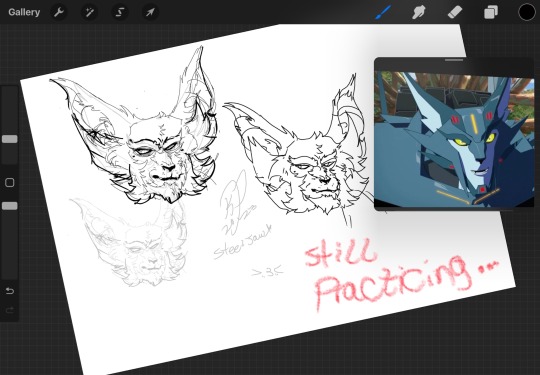The image size is (540, 375).
Task: Select the Brush tool
Action: click(x=383, y=12)
